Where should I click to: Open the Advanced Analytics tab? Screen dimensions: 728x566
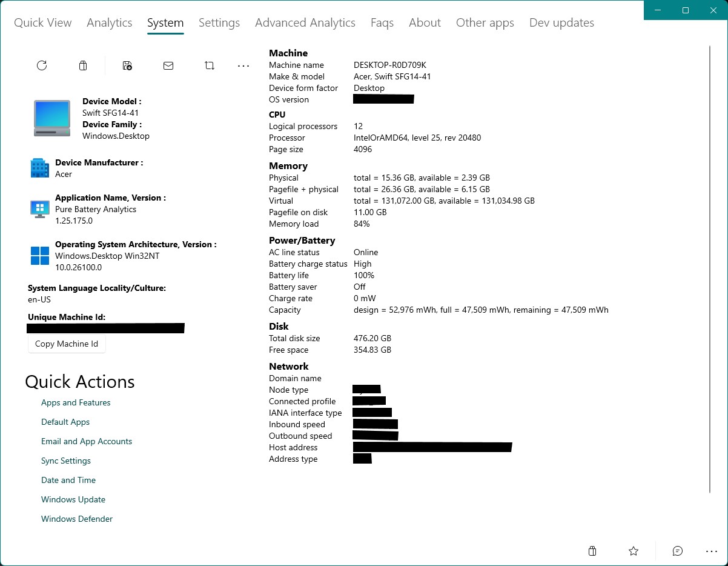[x=305, y=22]
